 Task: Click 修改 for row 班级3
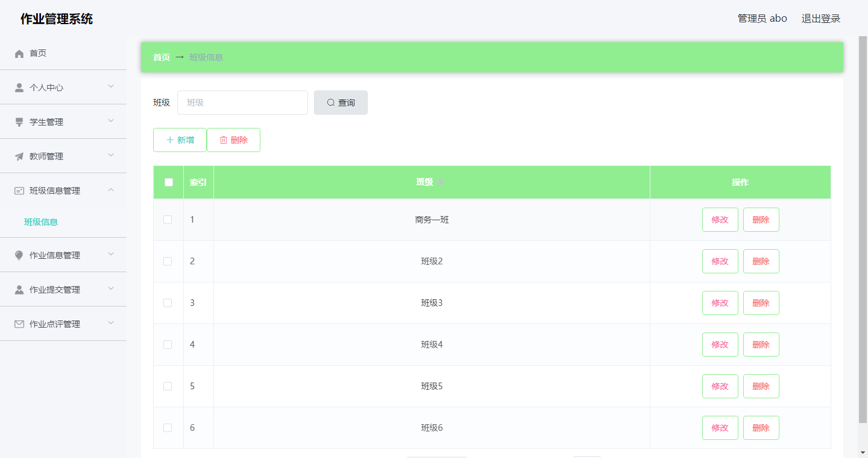[720, 303]
